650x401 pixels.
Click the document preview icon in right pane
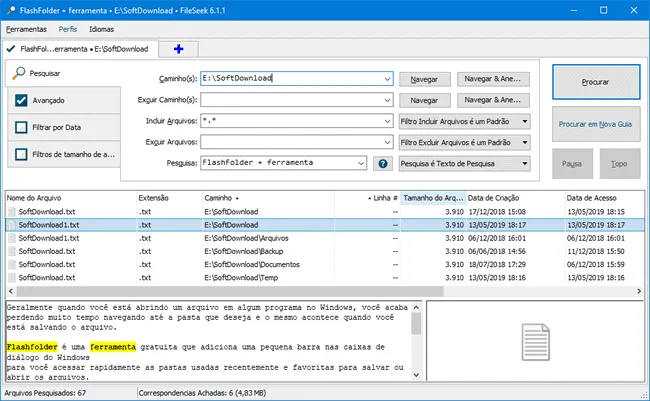(536, 342)
